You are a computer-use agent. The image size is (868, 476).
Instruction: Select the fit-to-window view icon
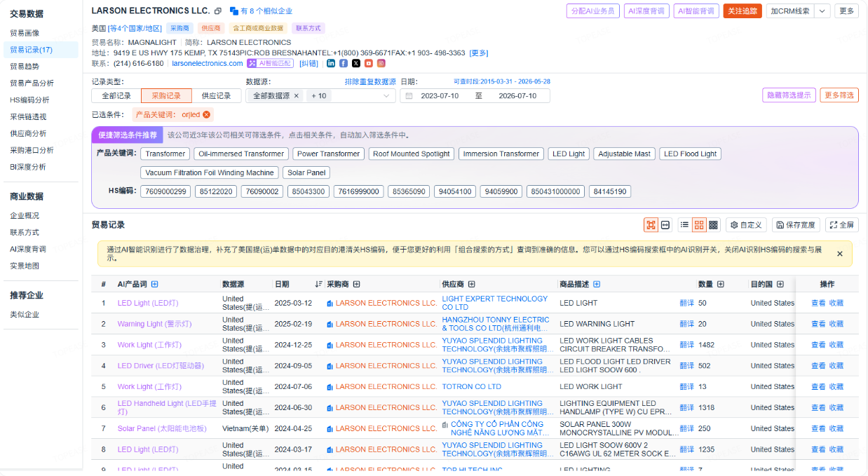click(x=651, y=225)
